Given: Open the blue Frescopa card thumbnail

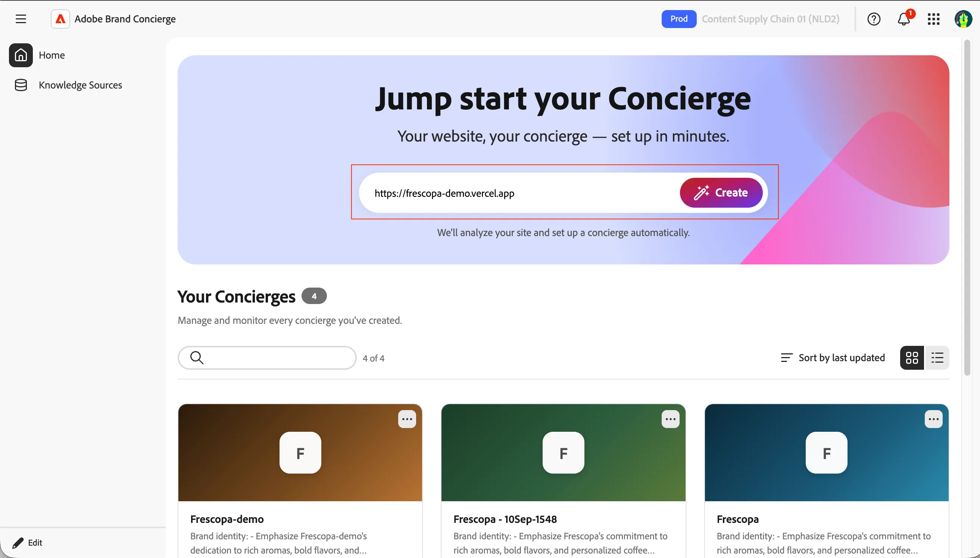Looking at the screenshot, I should 827,453.
